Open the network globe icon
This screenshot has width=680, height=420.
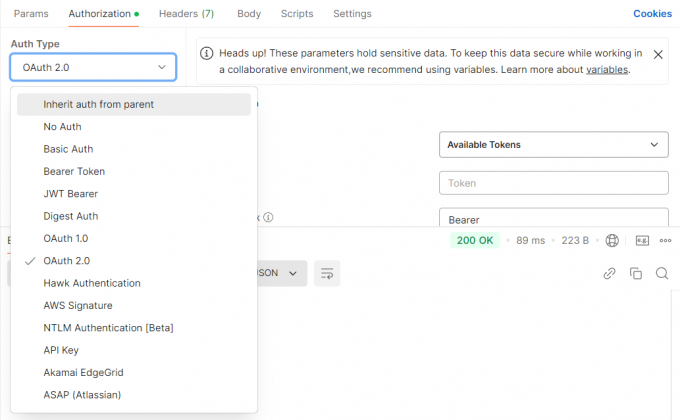[x=612, y=240]
